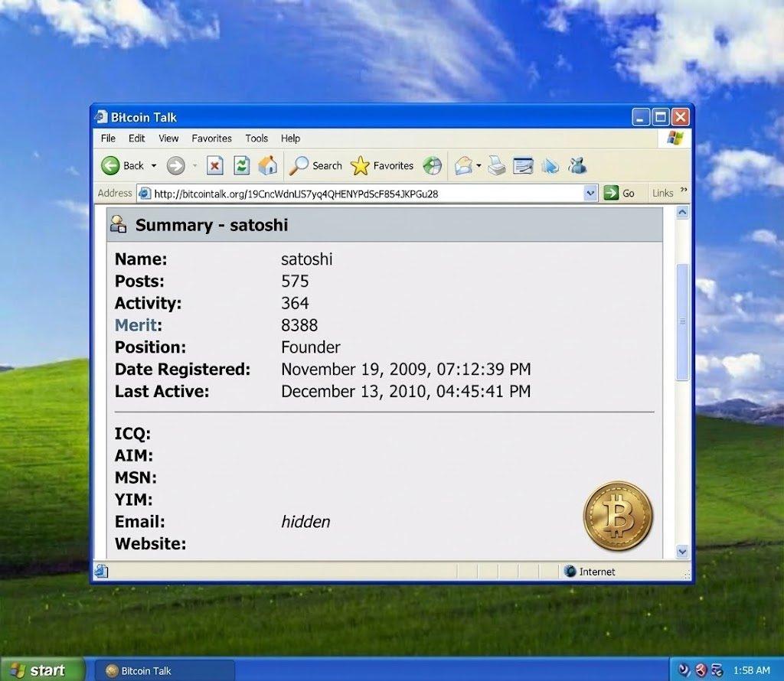Go to Home page house icon
Image resolution: width=784 pixels, height=681 pixels.
[267, 165]
